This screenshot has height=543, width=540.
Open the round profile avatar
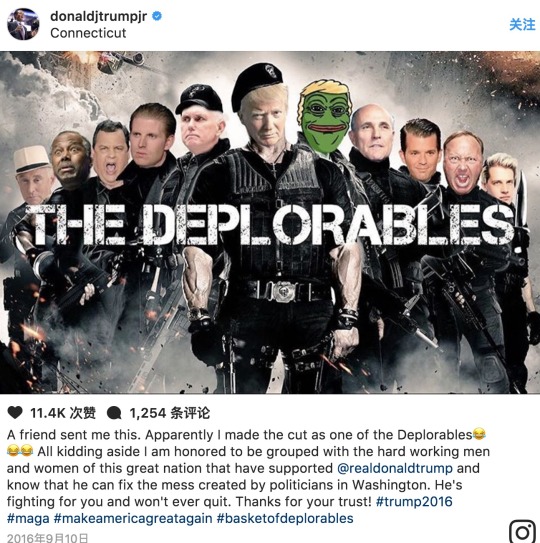click(x=23, y=24)
